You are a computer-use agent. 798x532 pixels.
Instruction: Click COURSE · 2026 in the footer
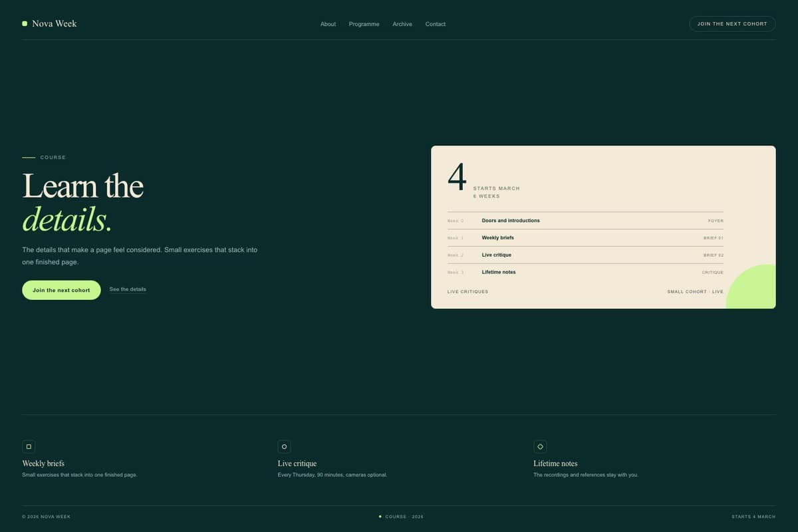(x=404, y=517)
